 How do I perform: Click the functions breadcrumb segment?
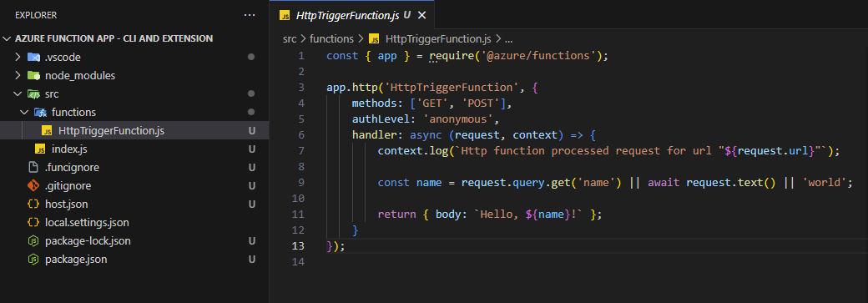(x=331, y=38)
